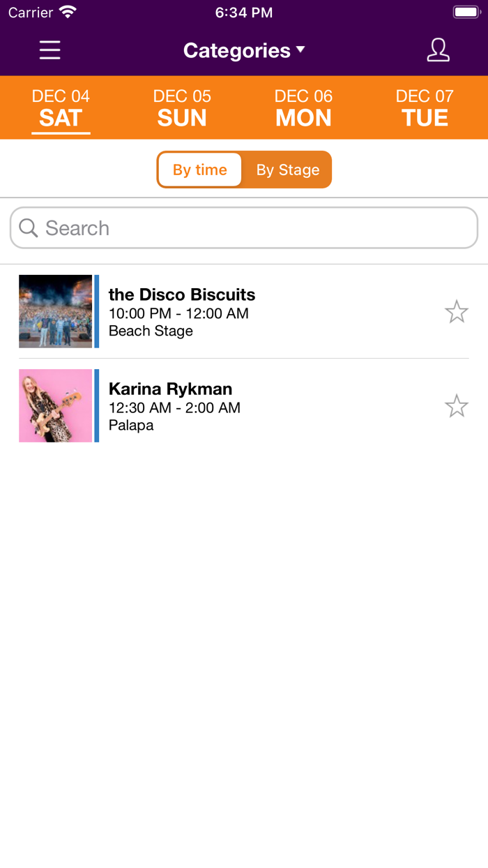Open the Disco Biscuits crowd thumbnail
The height and width of the screenshot is (868, 488).
(55, 311)
